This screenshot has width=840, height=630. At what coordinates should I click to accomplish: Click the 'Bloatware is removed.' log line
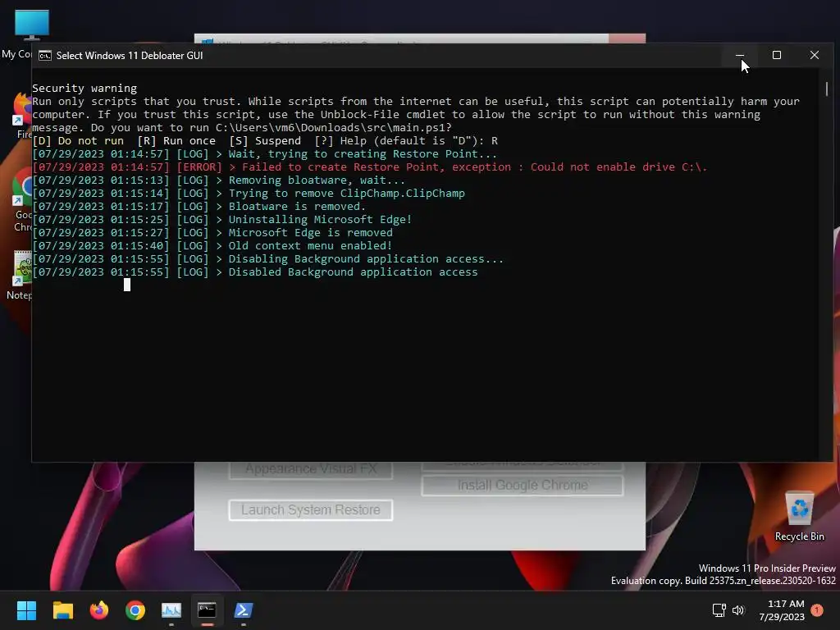pos(199,206)
